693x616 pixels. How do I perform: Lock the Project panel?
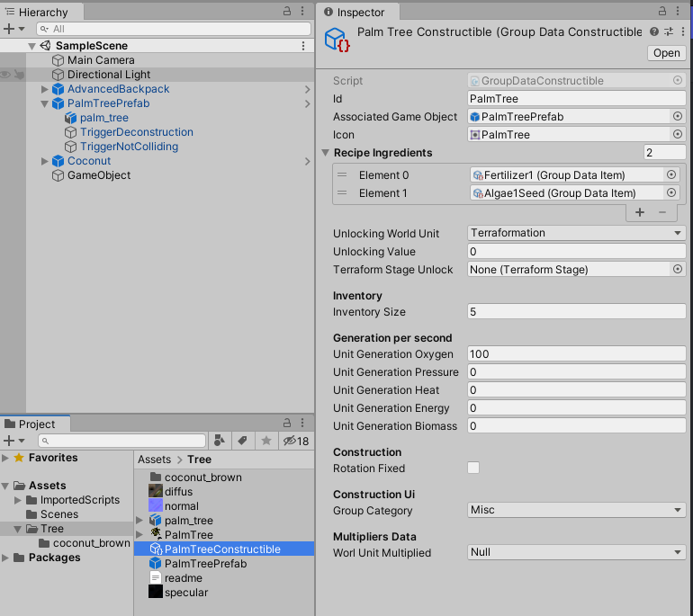pyautogui.click(x=287, y=423)
